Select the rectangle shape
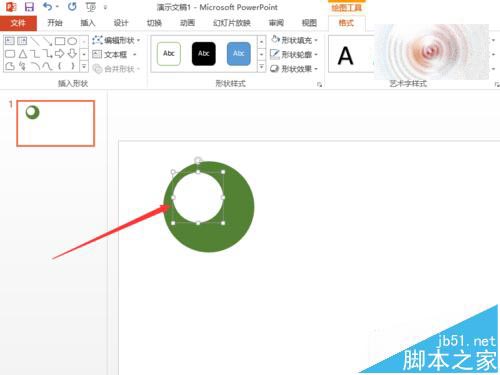The image size is (500, 375). coord(60,41)
